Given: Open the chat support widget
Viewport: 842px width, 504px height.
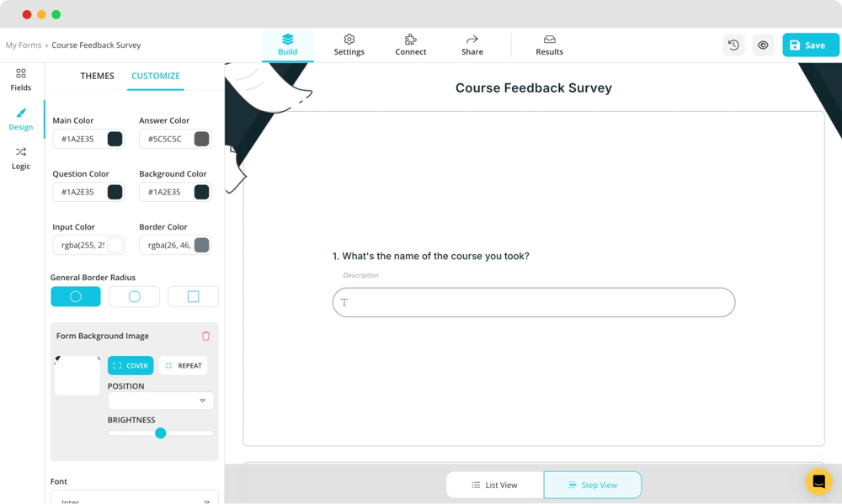Looking at the screenshot, I should tap(818, 481).
